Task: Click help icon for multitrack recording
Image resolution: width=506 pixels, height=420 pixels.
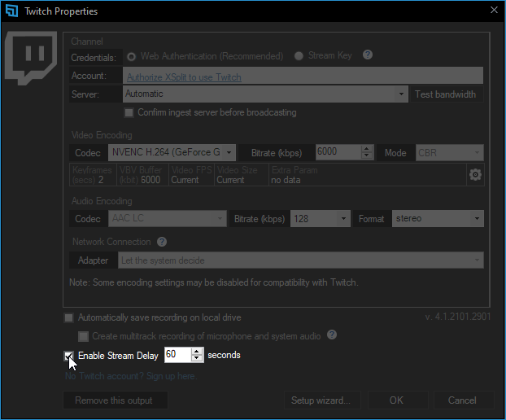Action: (x=332, y=335)
